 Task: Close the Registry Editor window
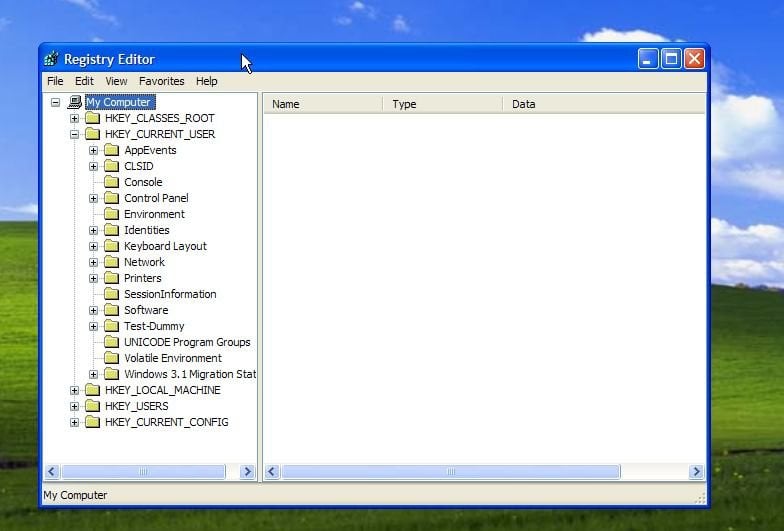click(x=694, y=59)
